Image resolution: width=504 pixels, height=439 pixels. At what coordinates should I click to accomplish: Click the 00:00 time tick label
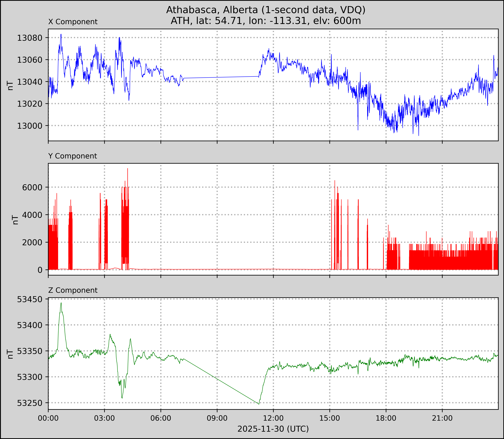(48, 418)
